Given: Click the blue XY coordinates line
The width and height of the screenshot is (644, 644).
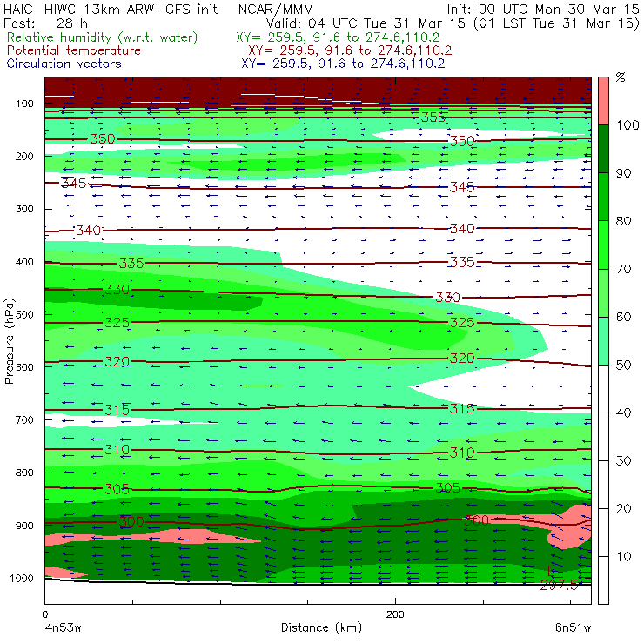Looking at the screenshot, I should point(343,64).
